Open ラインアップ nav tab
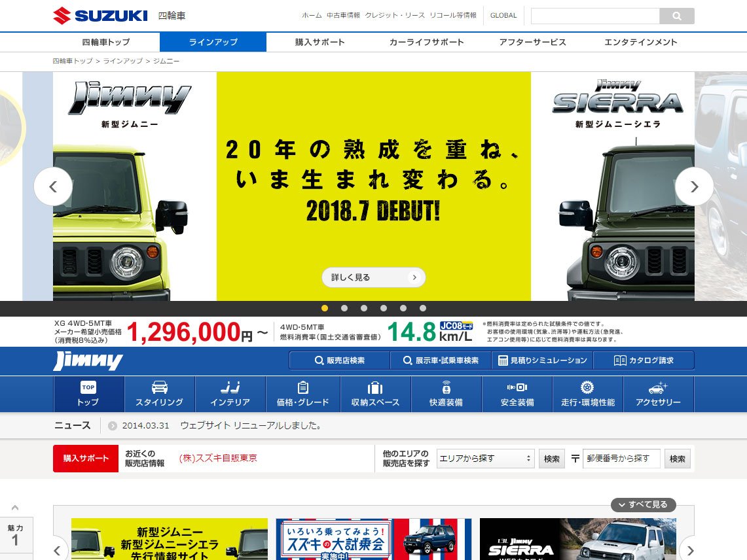Image resolution: width=747 pixels, height=560 pixels. coord(213,42)
